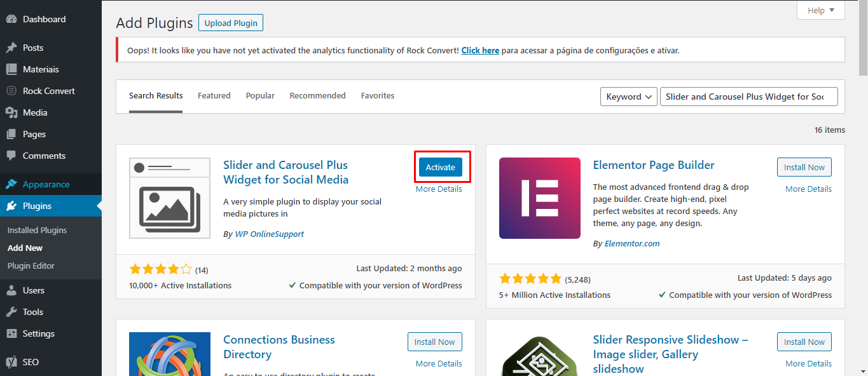This screenshot has width=868, height=376.
Task: Open the Media menu
Action: click(x=51, y=112)
